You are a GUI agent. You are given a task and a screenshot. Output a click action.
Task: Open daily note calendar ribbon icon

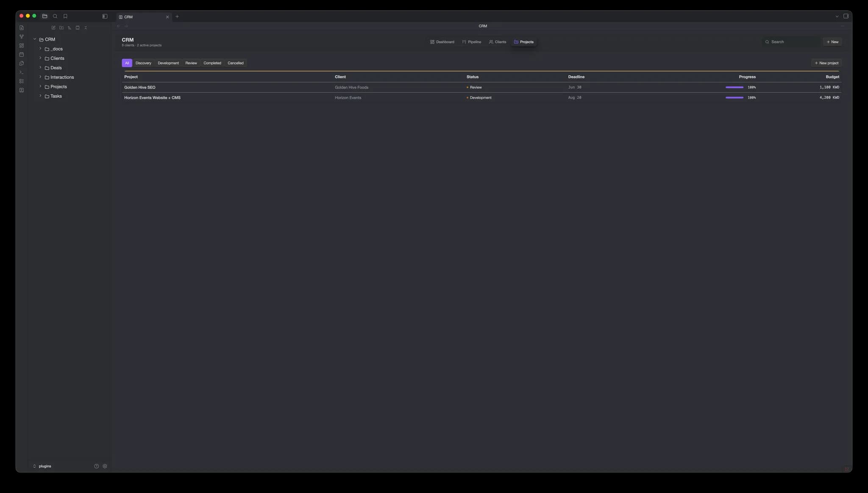(22, 55)
